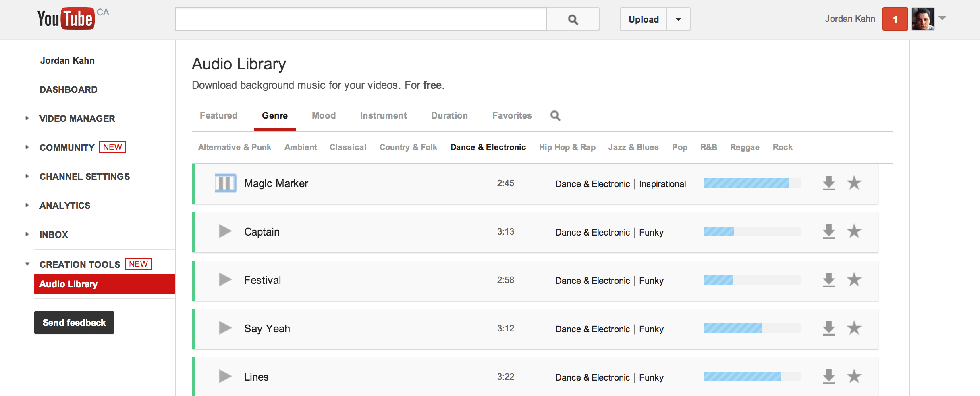Pause the currently playing Magic Marker track
The image size is (980, 396).
225,183
